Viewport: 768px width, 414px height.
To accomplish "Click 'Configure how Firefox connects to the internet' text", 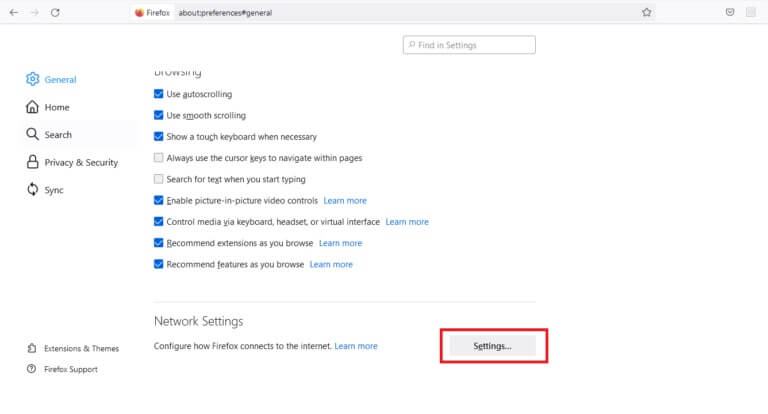I will tap(242, 346).
